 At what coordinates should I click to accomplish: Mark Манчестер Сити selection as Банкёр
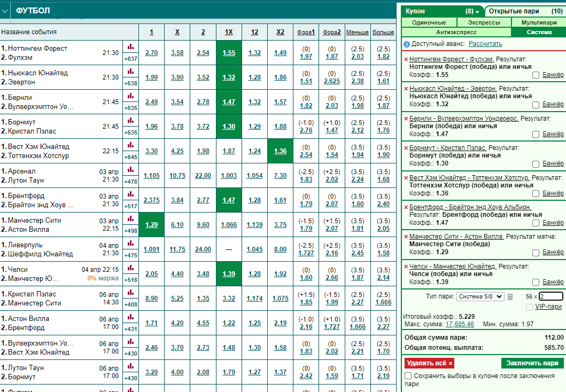[536, 253]
